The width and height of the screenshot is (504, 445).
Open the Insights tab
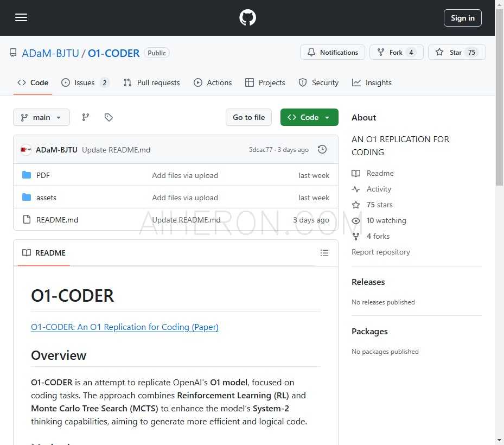click(372, 82)
